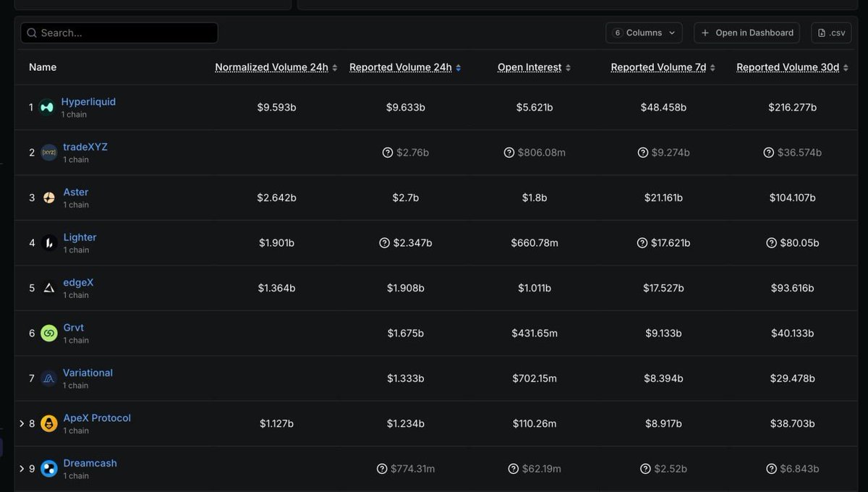868x492 pixels.
Task: Expand the Dreamcash row
Action: click(22, 469)
